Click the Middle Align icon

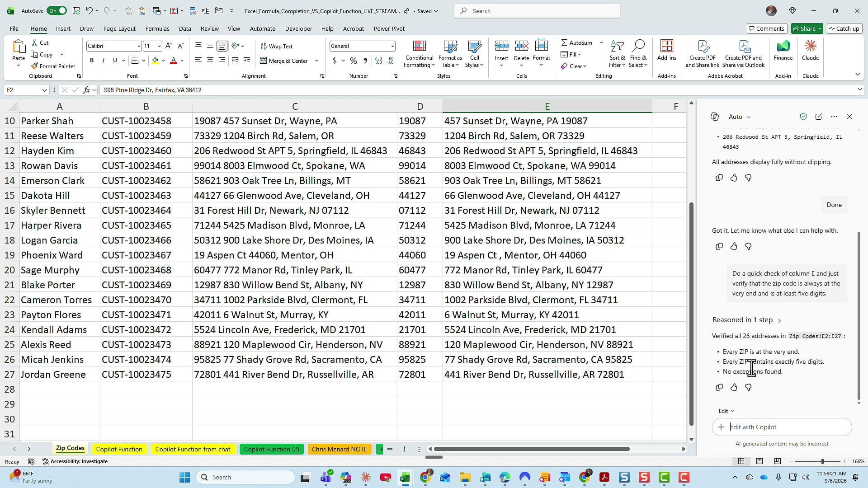pos(210,46)
